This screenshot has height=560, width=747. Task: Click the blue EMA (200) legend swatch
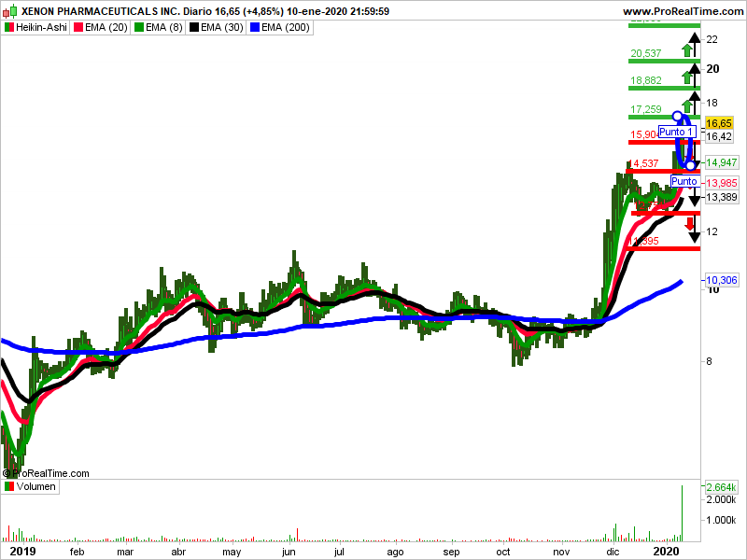[x=255, y=28]
